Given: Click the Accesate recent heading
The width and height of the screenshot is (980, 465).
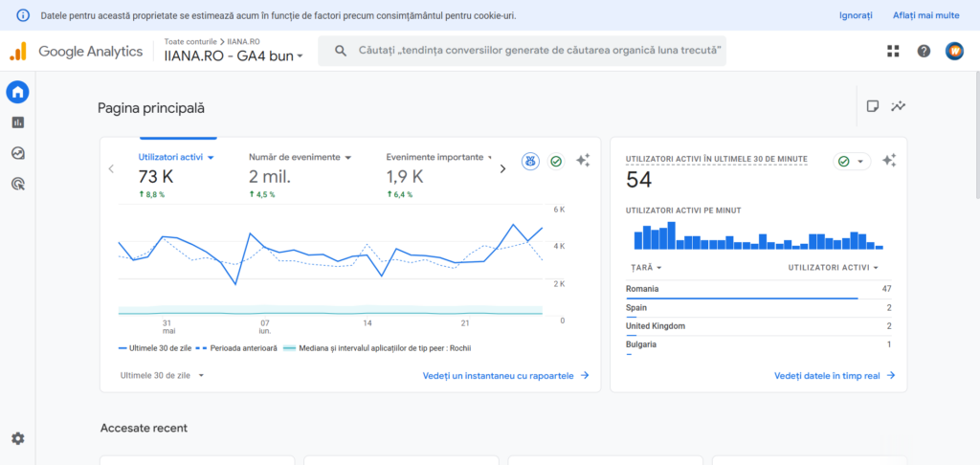Looking at the screenshot, I should pyautogui.click(x=144, y=428).
